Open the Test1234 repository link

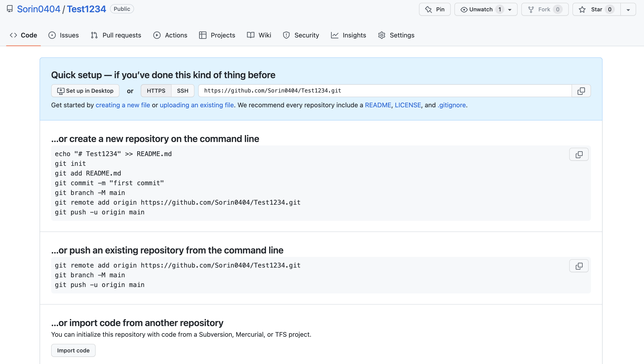[87, 9]
